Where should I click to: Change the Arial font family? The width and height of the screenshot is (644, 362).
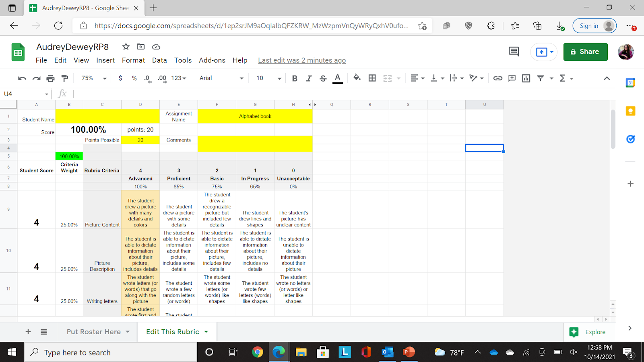click(x=221, y=78)
